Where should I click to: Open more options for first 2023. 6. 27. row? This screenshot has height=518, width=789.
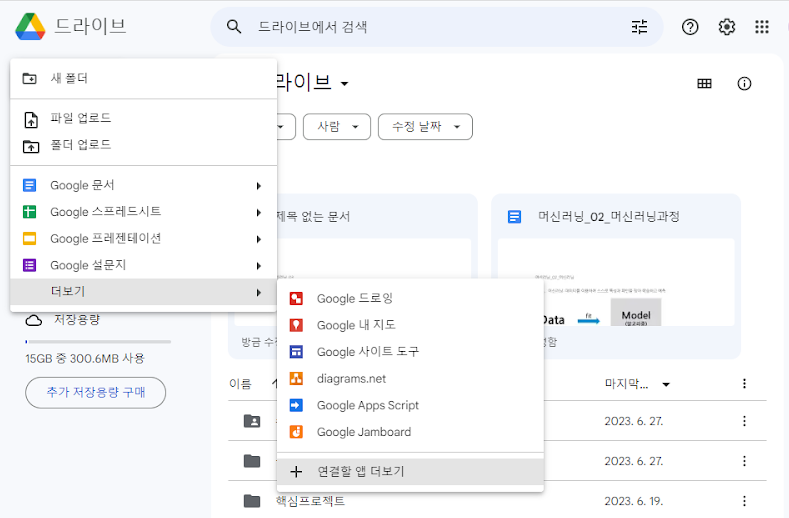pos(744,421)
